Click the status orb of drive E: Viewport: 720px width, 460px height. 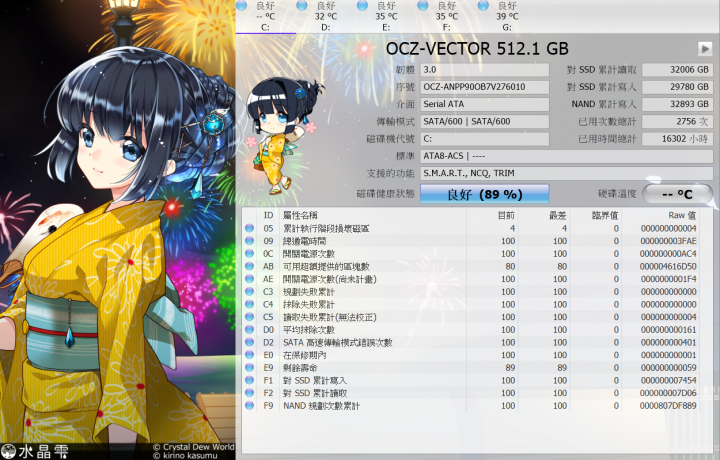click(362, 6)
